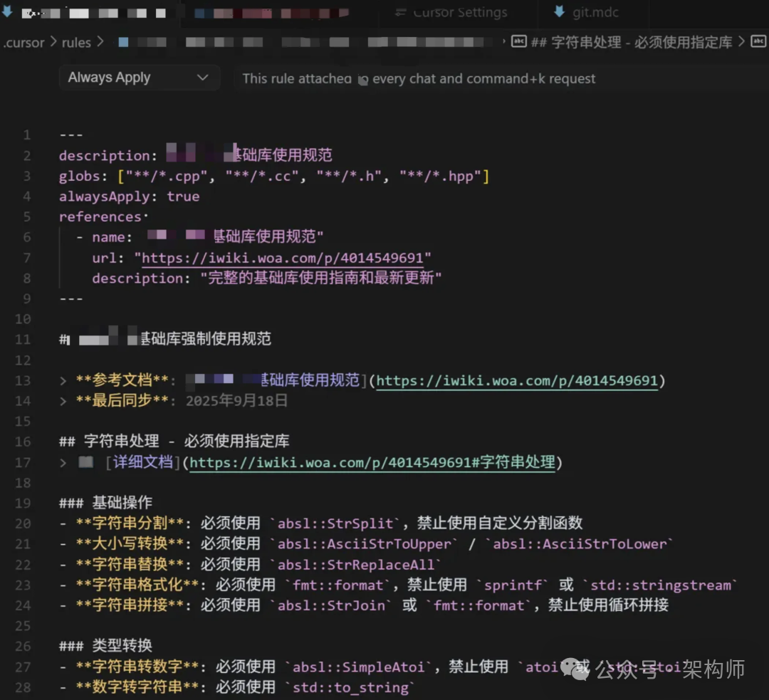Click `std::stringstream` code text

[661, 585]
